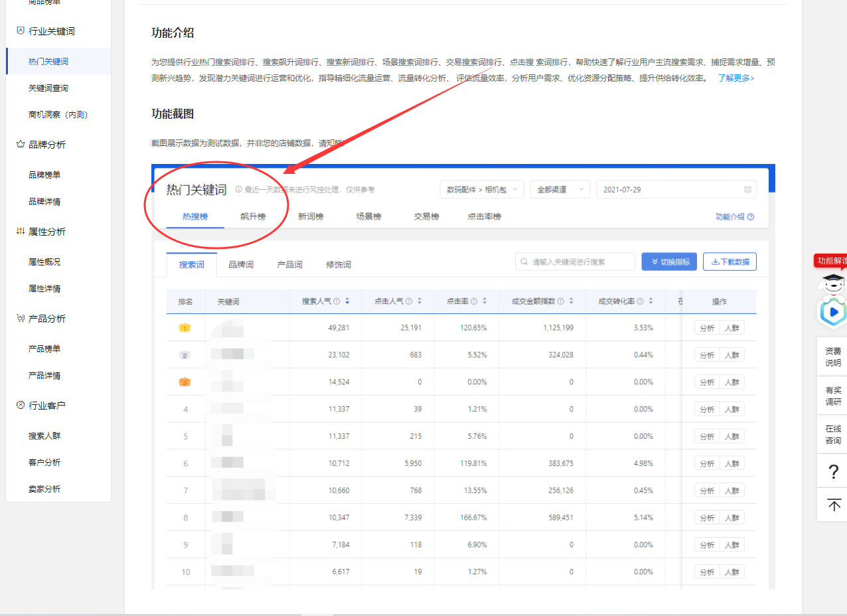The image size is (847, 616).
Task: Select the 搜索词 sub-tab
Action: [x=192, y=264]
